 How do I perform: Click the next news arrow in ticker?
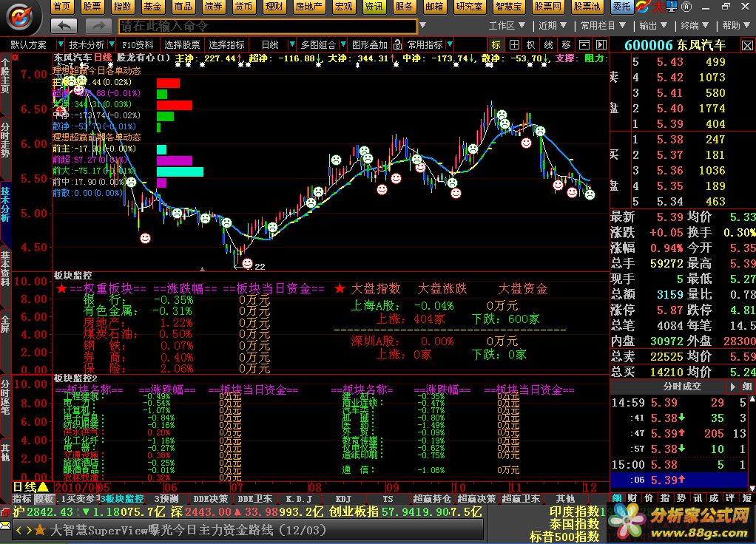click(29, 531)
